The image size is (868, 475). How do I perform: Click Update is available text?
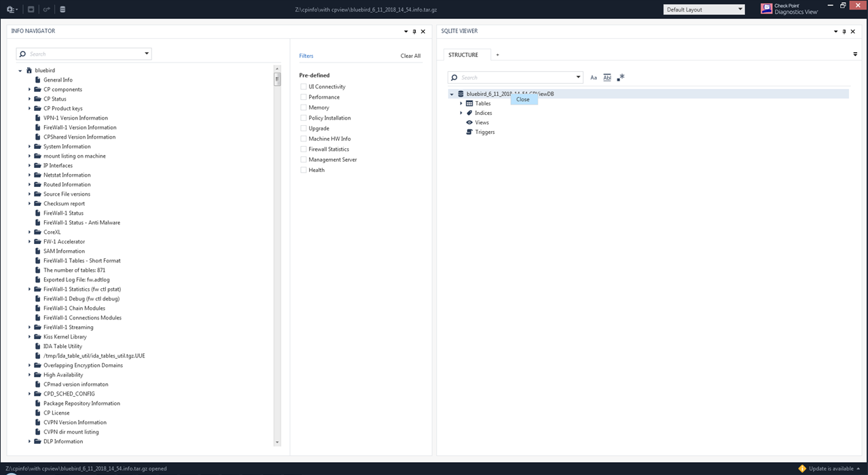pyautogui.click(x=832, y=468)
